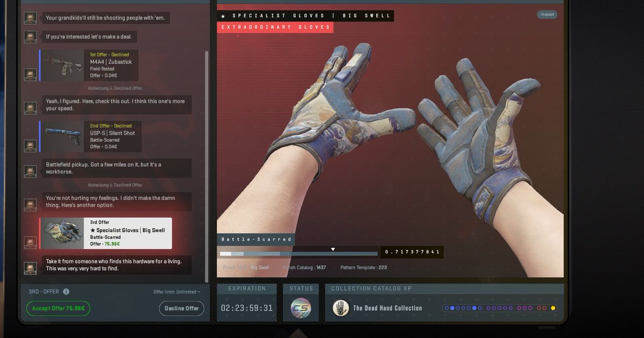Open the 1st Offer M4A4 | Zubastick card
Image resolution: width=644 pixels, height=338 pixels.
point(89,65)
